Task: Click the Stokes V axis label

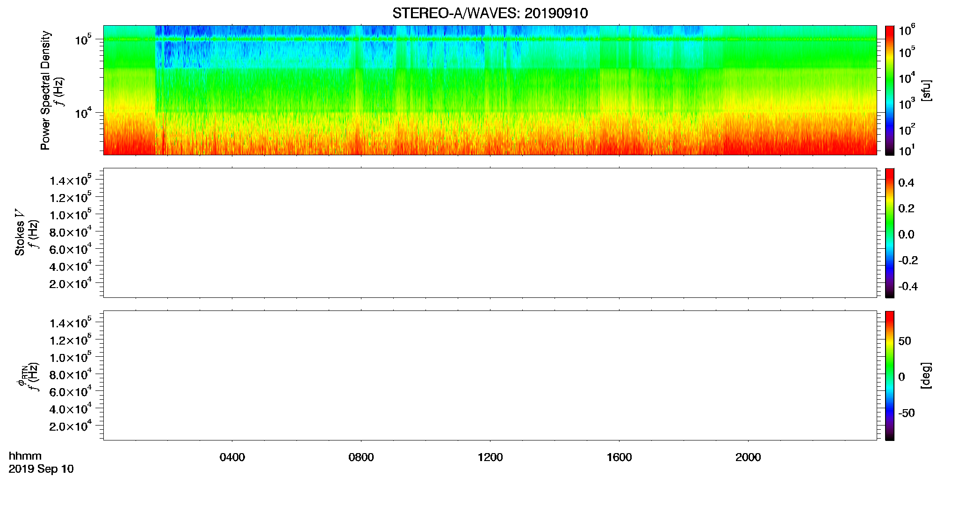Action: (20, 232)
